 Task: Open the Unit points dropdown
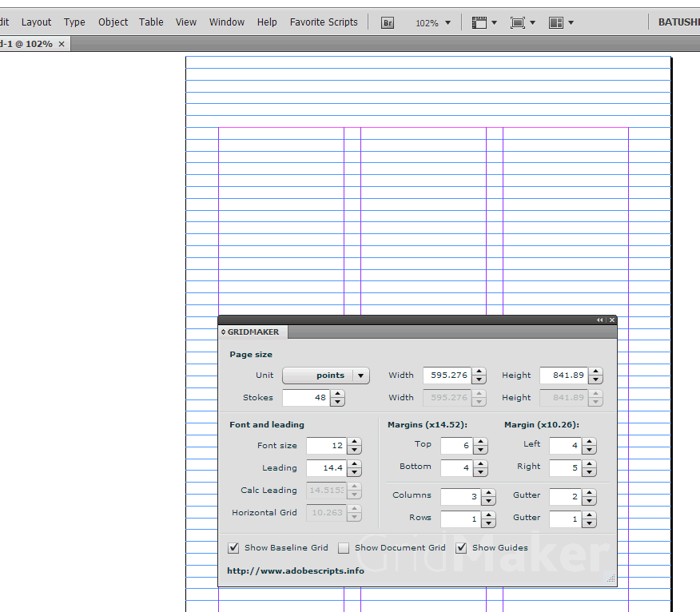326,376
